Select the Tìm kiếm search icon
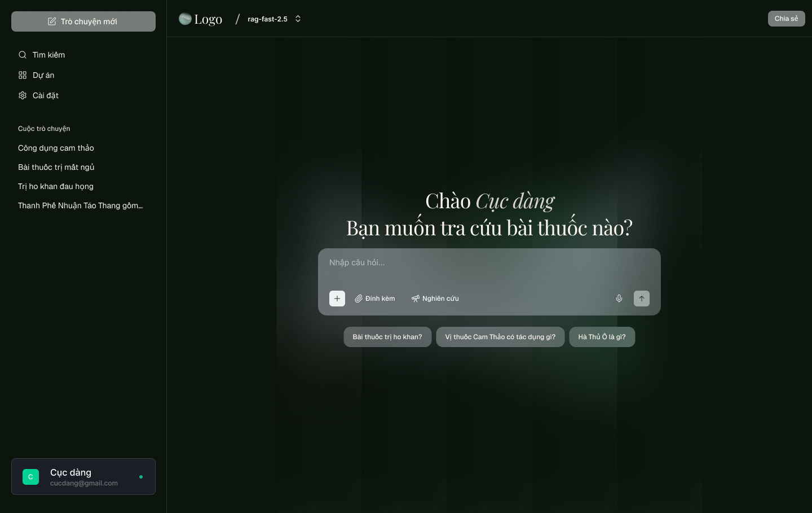This screenshot has width=812, height=513. (23, 55)
